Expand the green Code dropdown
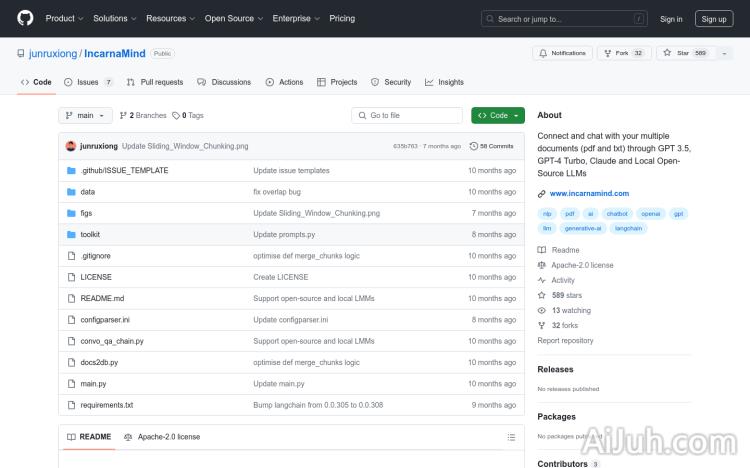Image resolution: width=750 pixels, height=468 pixels. pos(497,115)
